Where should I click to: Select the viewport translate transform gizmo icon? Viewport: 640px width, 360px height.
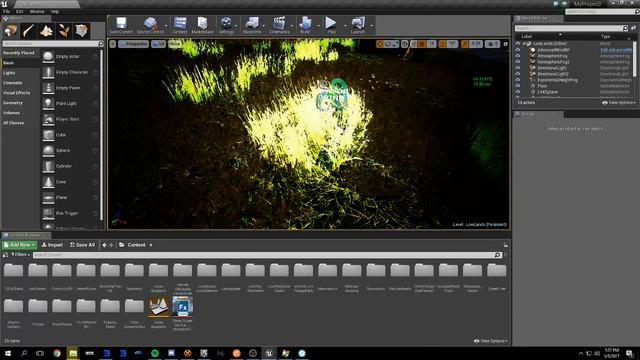click(380, 44)
